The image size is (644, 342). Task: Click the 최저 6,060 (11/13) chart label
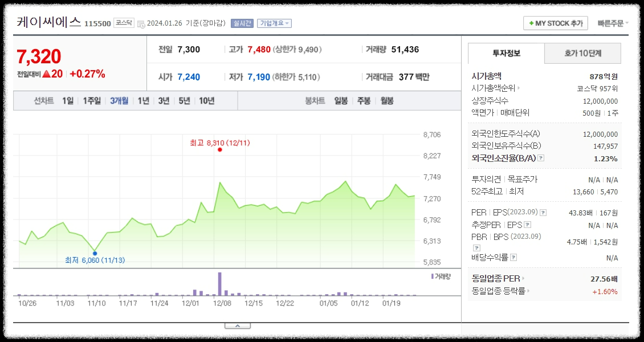pyautogui.click(x=95, y=260)
